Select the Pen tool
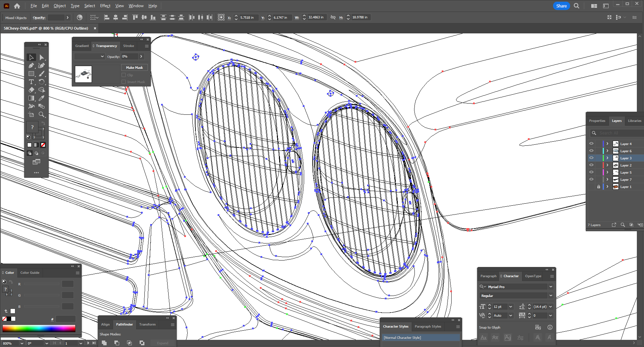This screenshot has height=347, width=644. click(31, 66)
